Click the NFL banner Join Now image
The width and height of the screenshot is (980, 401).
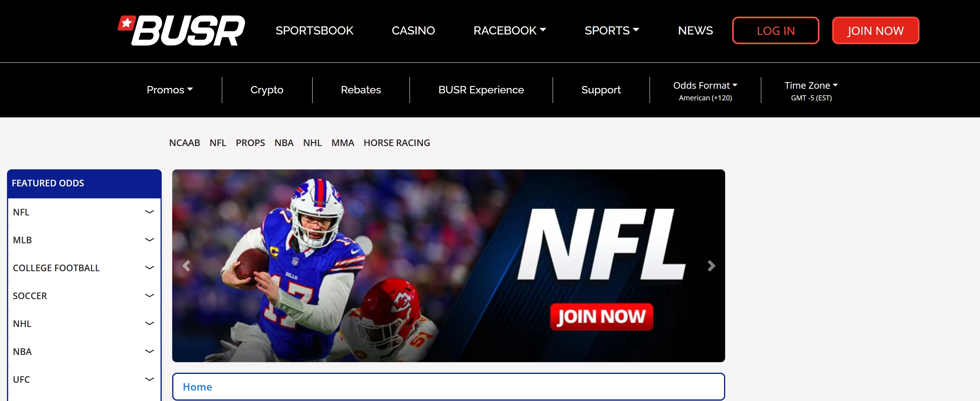pos(601,317)
